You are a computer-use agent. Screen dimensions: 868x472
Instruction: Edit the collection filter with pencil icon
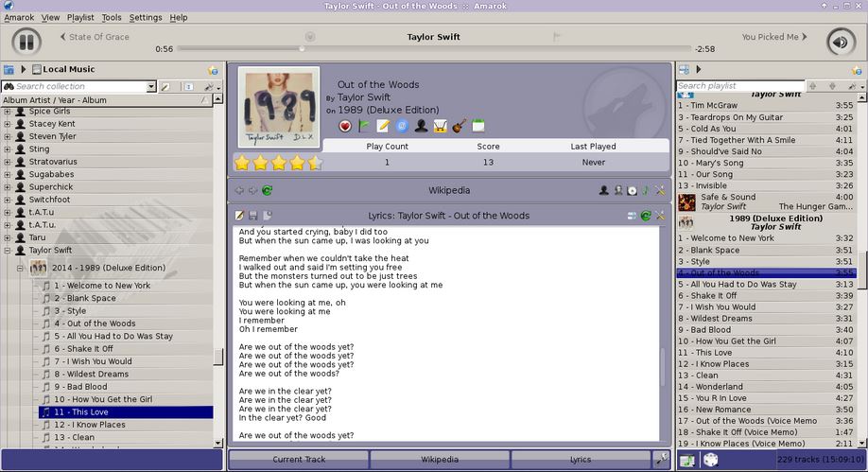[x=165, y=86]
